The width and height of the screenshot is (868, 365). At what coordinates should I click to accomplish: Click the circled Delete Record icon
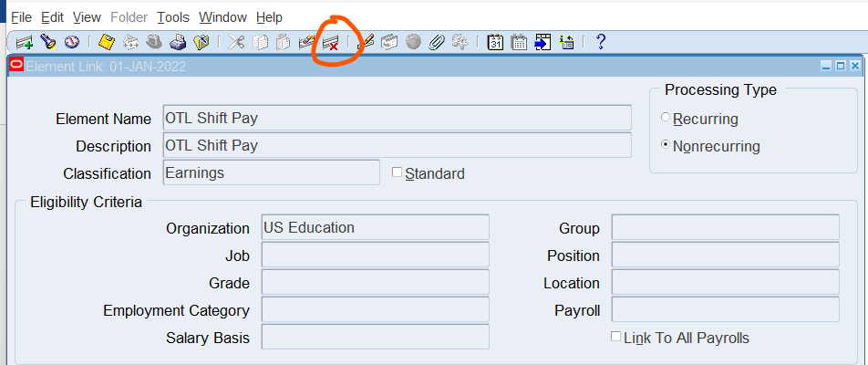(x=331, y=42)
